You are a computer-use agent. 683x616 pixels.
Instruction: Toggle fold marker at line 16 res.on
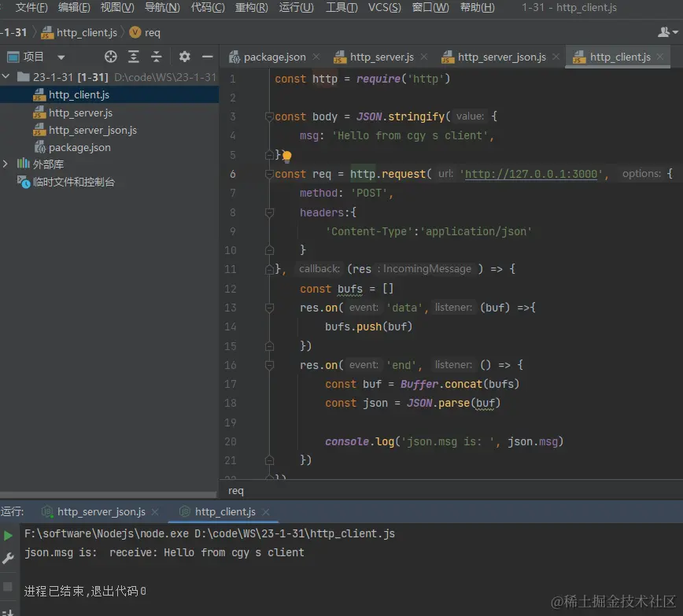[x=270, y=365]
